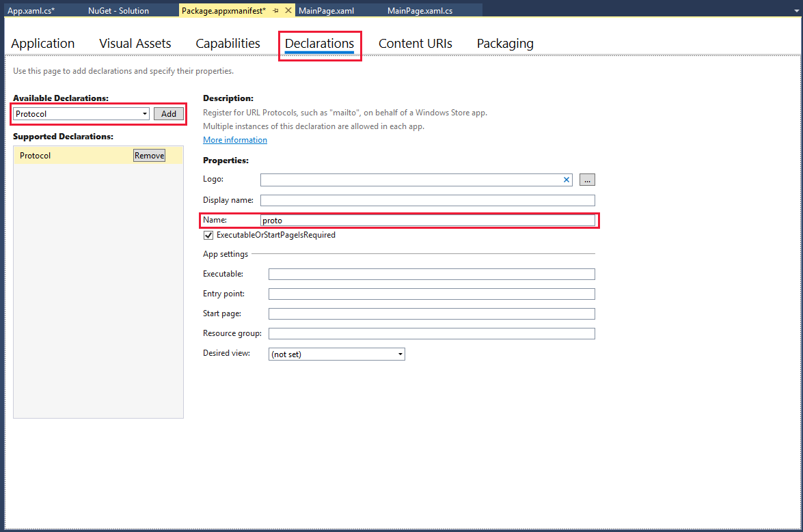The image size is (803, 532).
Task: Switch to MainPage.xaml document tab
Action: 326,11
